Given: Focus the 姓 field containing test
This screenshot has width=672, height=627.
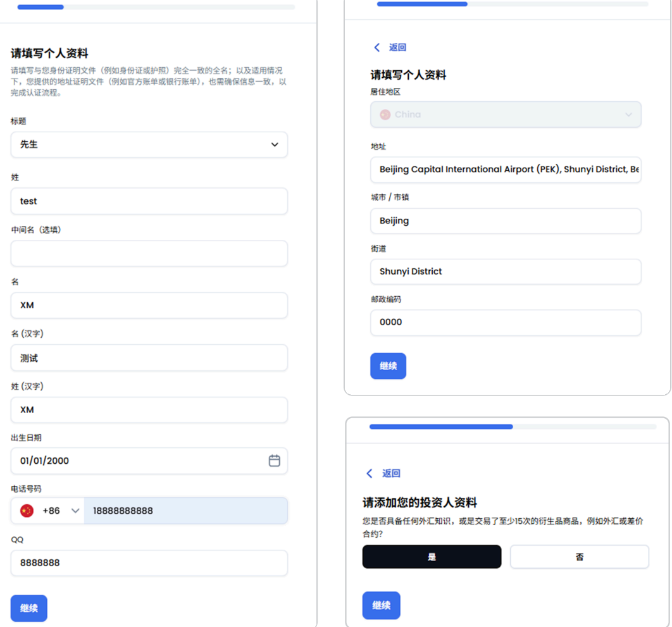Looking at the screenshot, I should pyautogui.click(x=149, y=201).
